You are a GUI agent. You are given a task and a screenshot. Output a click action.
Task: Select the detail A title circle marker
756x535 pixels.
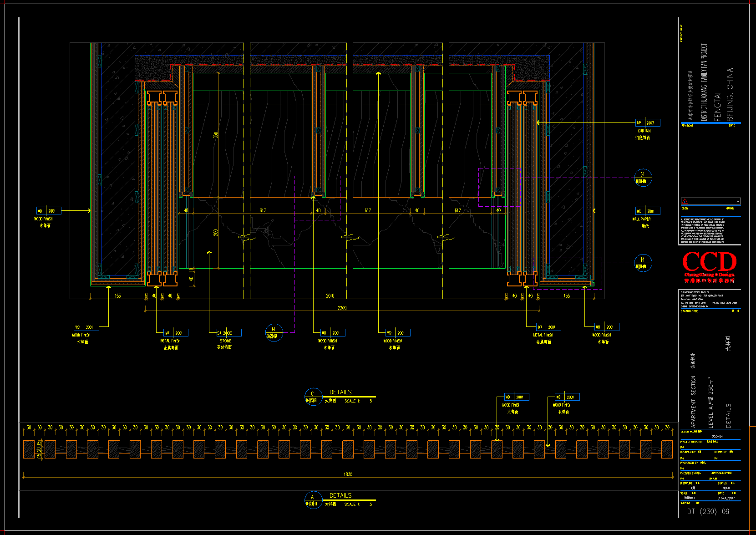313,500
